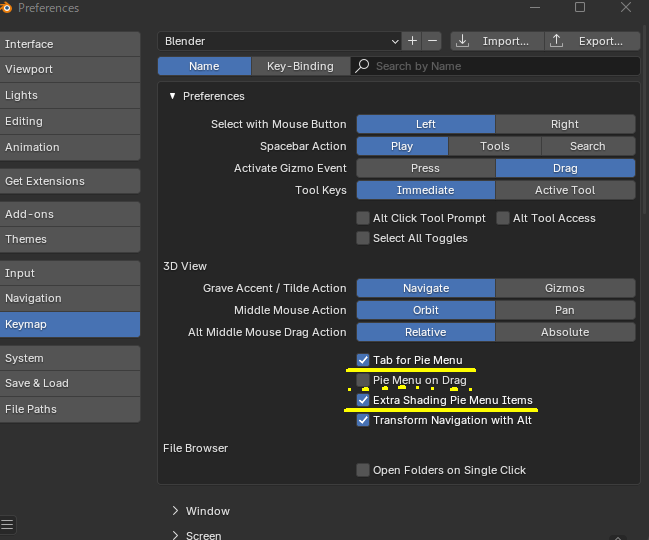Open the Blender keymap preset dropdown
649x540 pixels.
(279, 41)
